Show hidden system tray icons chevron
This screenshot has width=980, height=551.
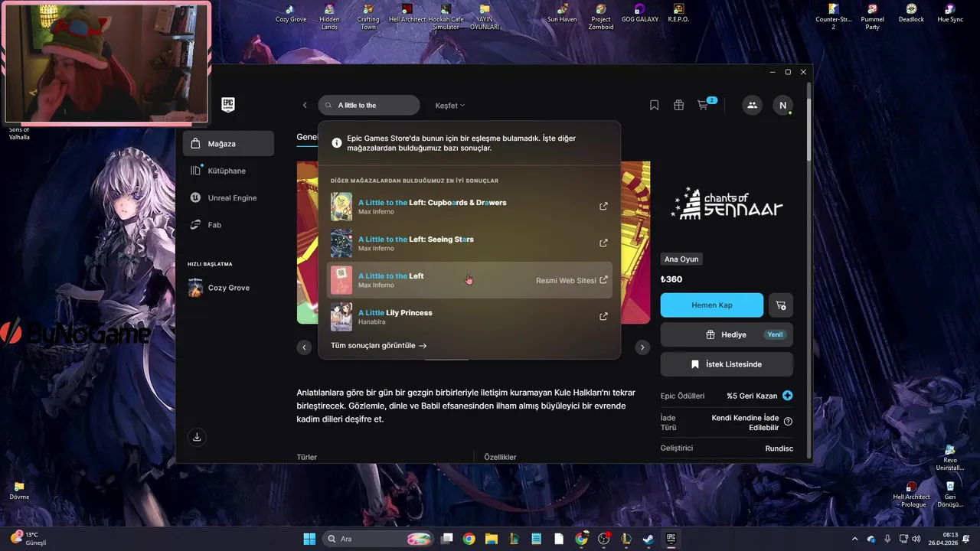[x=855, y=539]
